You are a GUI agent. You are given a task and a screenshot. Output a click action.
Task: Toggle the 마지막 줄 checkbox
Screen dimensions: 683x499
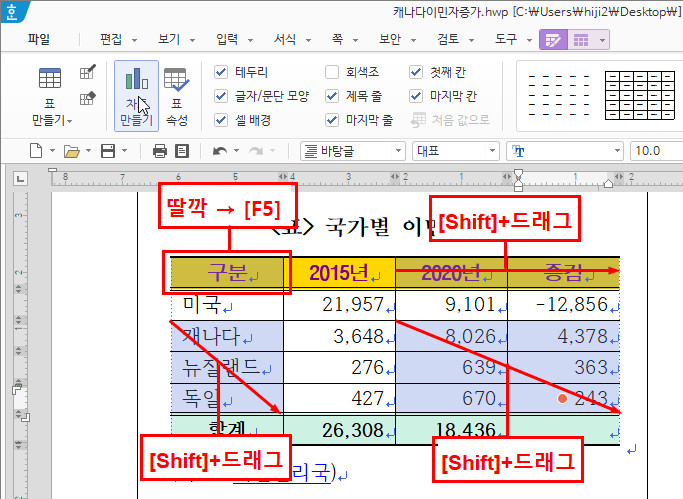[x=332, y=120]
